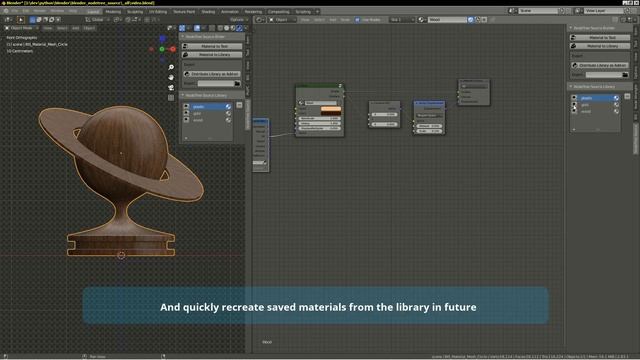The height and width of the screenshot is (360, 640).
Task: Open the viewport Options dropdown
Action: click(238, 20)
